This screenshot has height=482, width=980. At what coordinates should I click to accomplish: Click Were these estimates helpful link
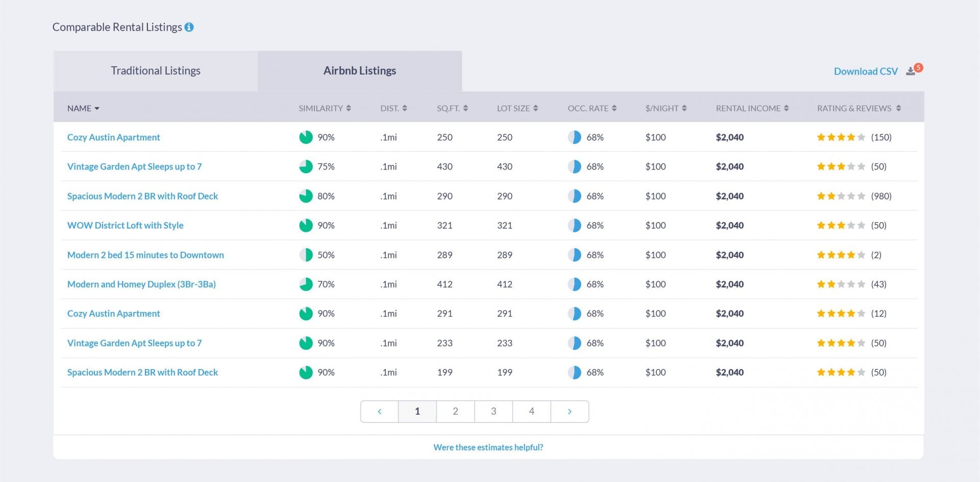[488, 447]
